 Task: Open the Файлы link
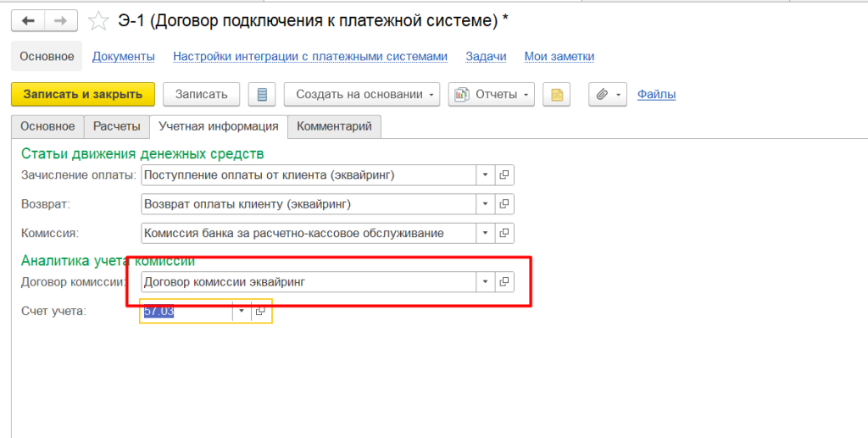click(656, 94)
